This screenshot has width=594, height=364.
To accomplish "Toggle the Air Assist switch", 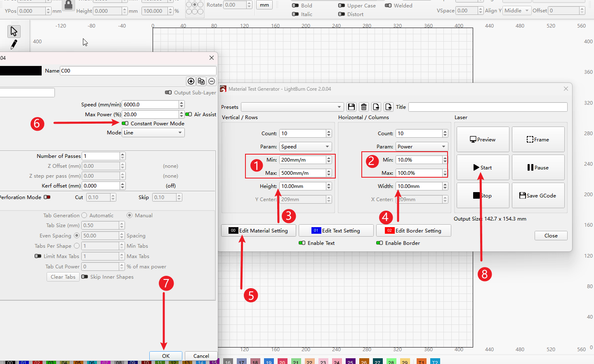I will [x=189, y=114].
